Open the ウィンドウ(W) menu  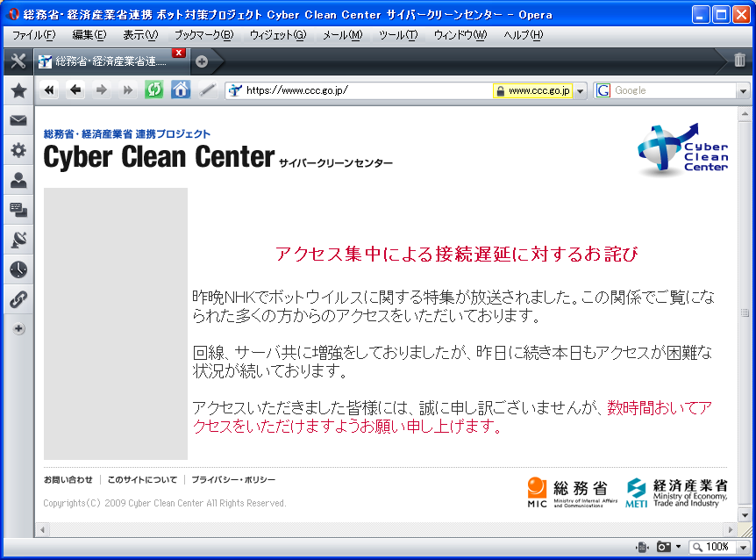click(x=460, y=35)
